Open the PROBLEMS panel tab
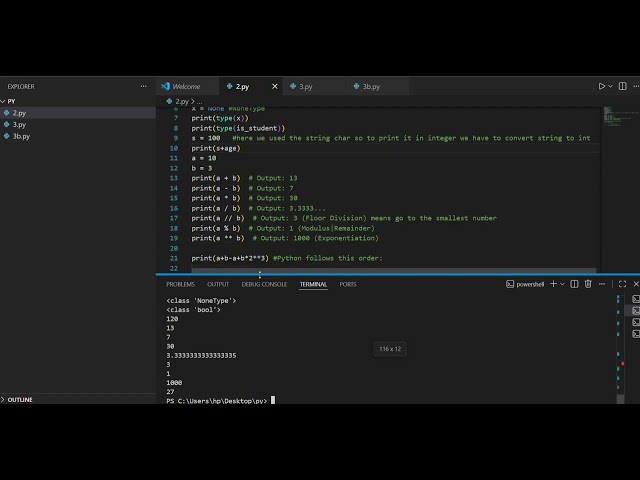Screen dimensions: 640x480 click(180, 284)
